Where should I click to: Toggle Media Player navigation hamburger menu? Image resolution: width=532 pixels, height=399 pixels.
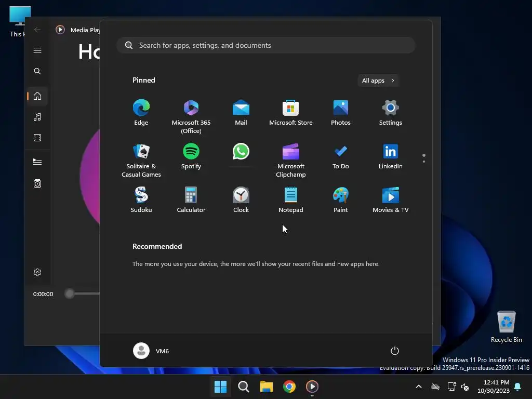click(x=37, y=50)
